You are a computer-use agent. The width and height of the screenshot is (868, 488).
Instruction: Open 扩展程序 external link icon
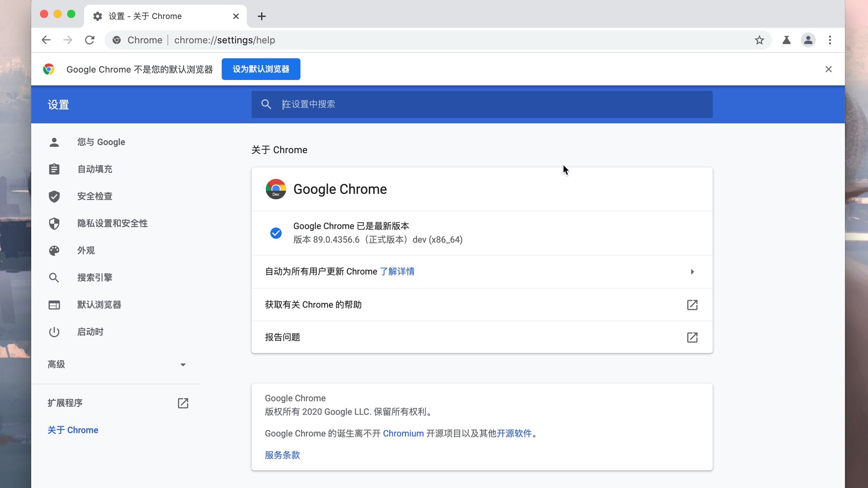[x=183, y=403]
